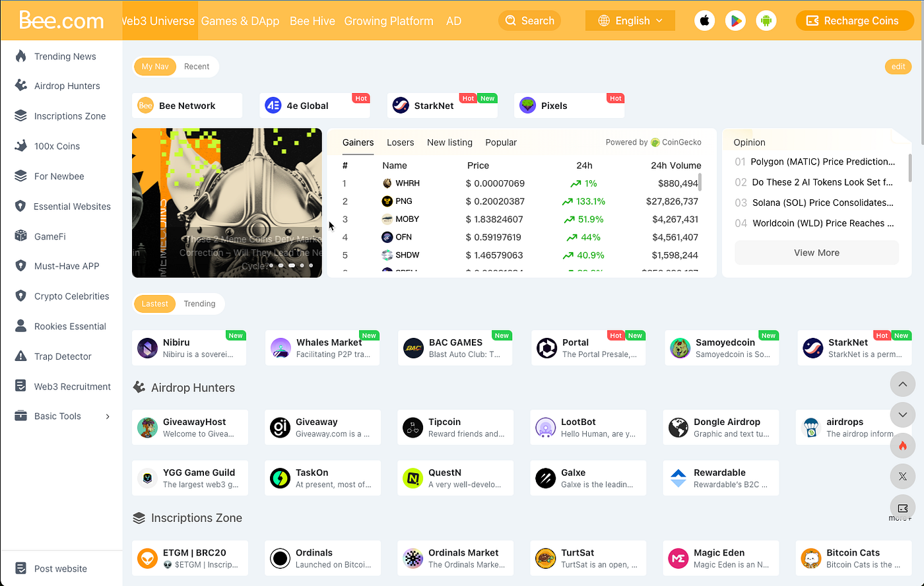Click the flame hot-content floating icon
This screenshot has width=924, height=586.
pos(902,445)
